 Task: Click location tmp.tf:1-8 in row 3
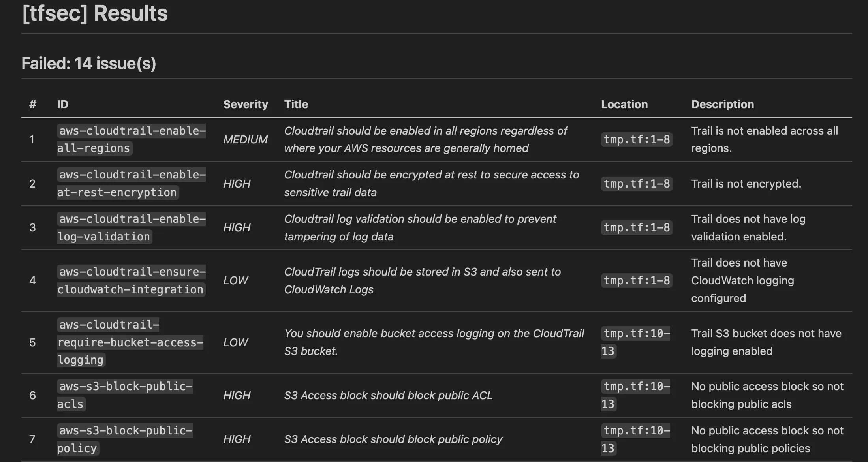click(637, 227)
